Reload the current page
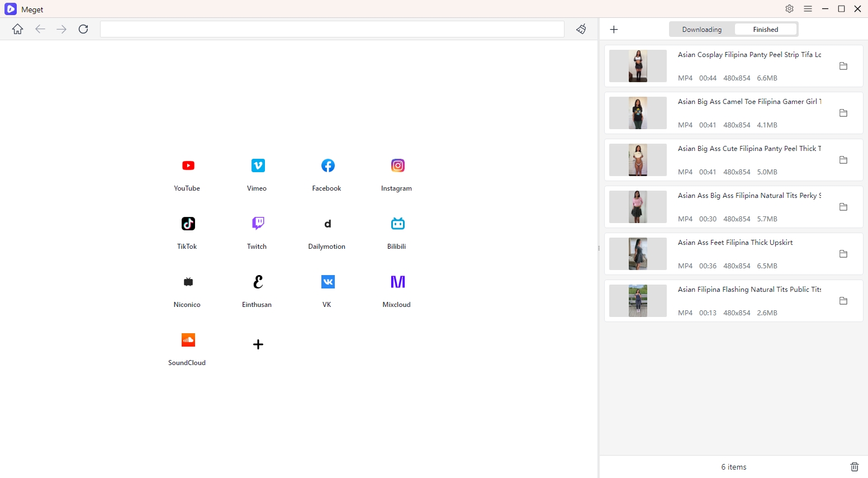This screenshot has width=868, height=478. pyautogui.click(x=83, y=29)
